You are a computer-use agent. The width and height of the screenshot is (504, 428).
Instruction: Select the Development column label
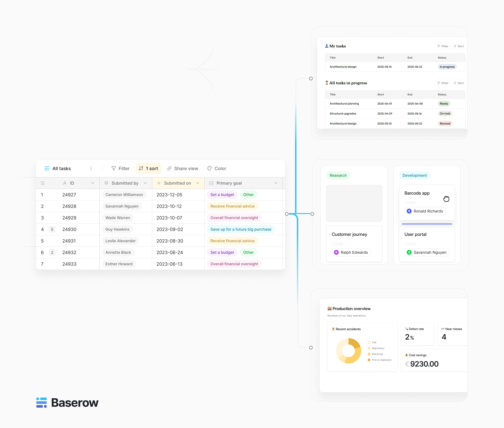pyautogui.click(x=415, y=176)
